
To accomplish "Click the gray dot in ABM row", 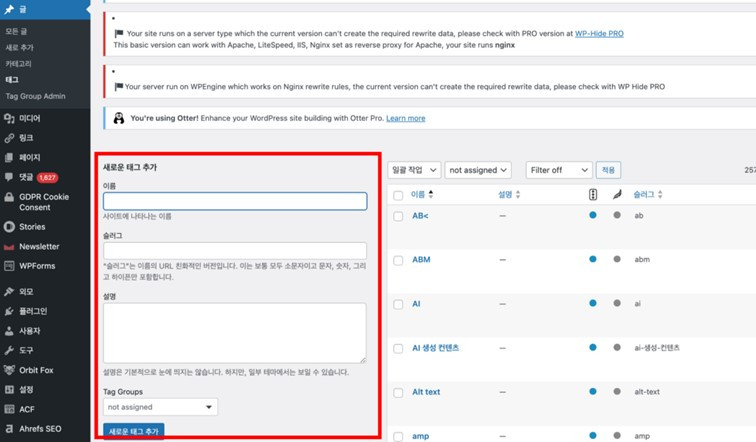I will pos(617,259).
